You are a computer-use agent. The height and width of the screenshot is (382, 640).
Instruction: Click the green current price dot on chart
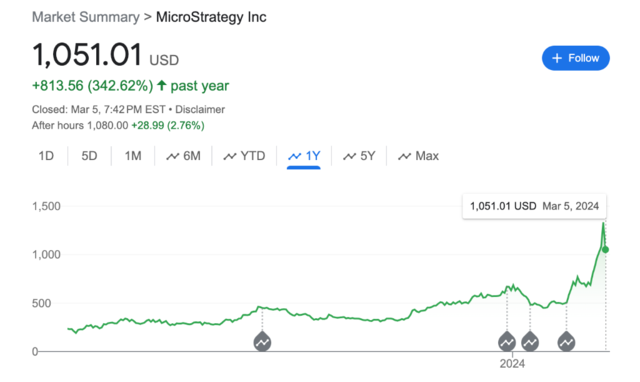[606, 249]
